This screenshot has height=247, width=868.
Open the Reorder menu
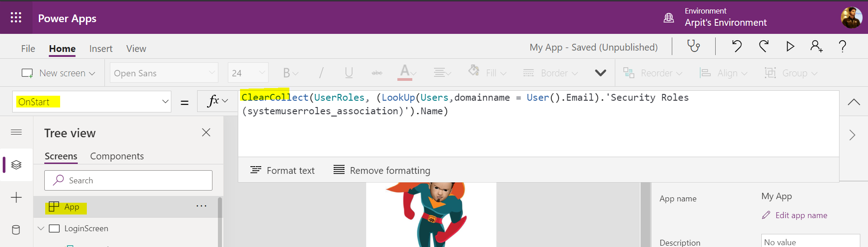click(x=652, y=73)
